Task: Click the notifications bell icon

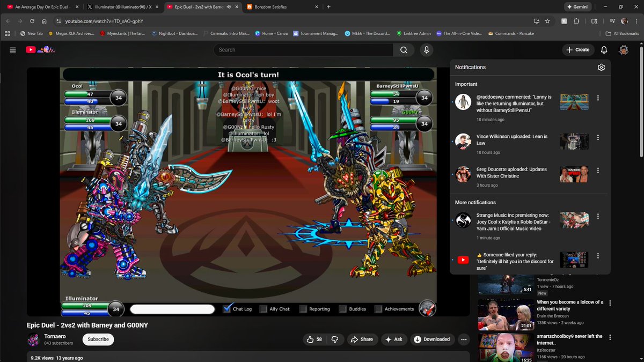Action: 604,49
